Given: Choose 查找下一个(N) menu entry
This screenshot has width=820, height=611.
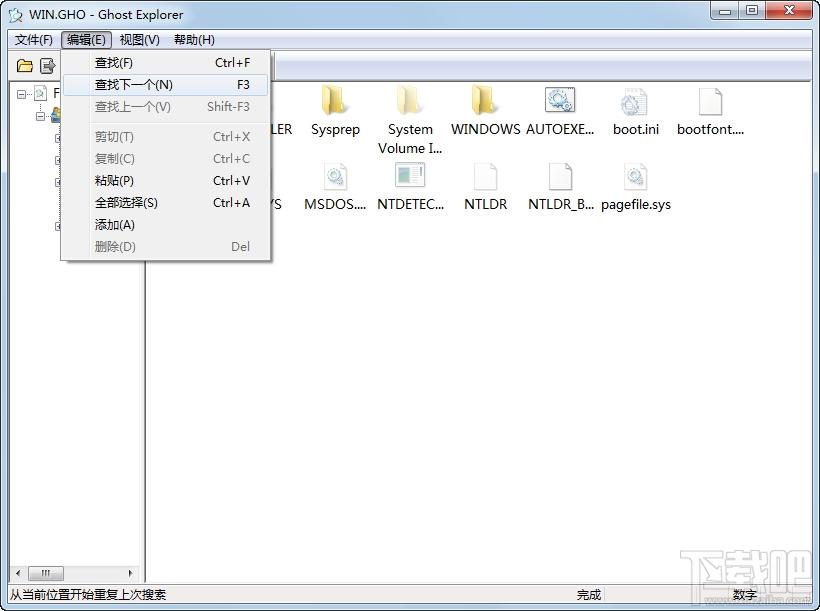Looking at the screenshot, I should (x=165, y=85).
